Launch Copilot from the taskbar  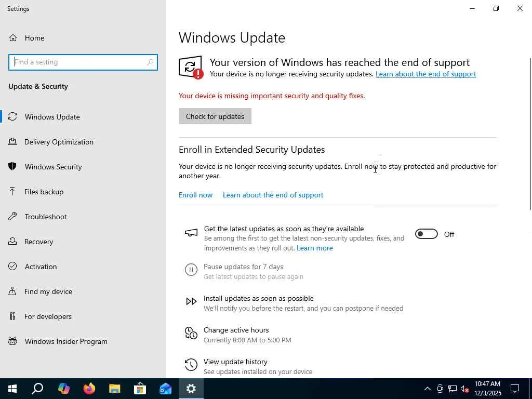(x=64, y=389)
